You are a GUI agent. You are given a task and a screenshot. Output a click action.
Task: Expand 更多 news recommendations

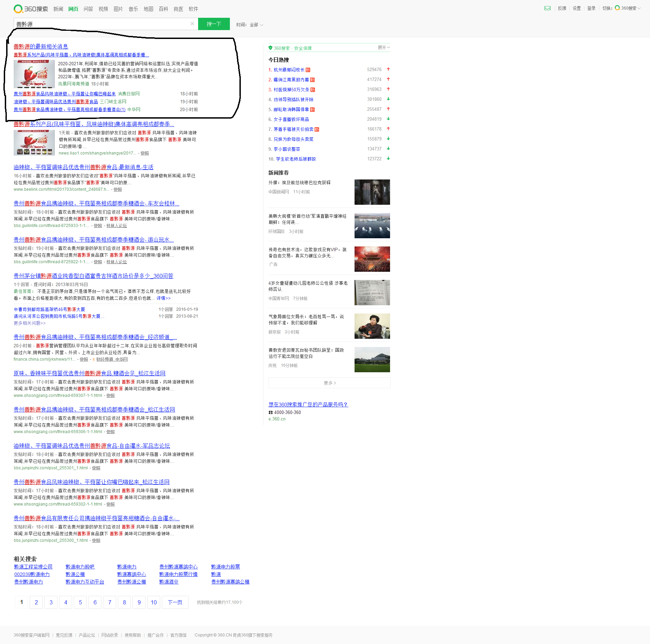(330, 383)
